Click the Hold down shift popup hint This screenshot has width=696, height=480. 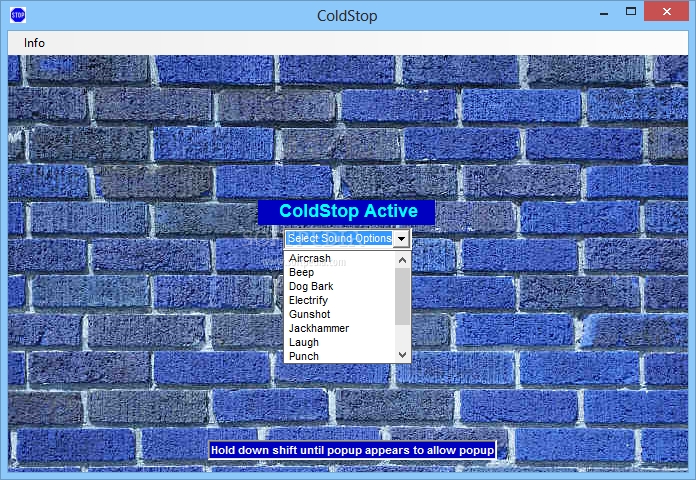tap(352, 450)
